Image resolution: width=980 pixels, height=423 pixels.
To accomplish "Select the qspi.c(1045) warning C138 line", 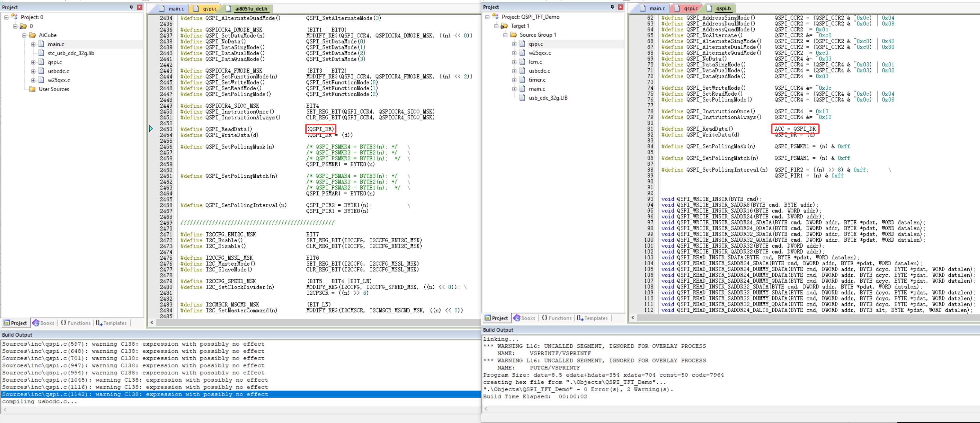I will tap(135, 380).
